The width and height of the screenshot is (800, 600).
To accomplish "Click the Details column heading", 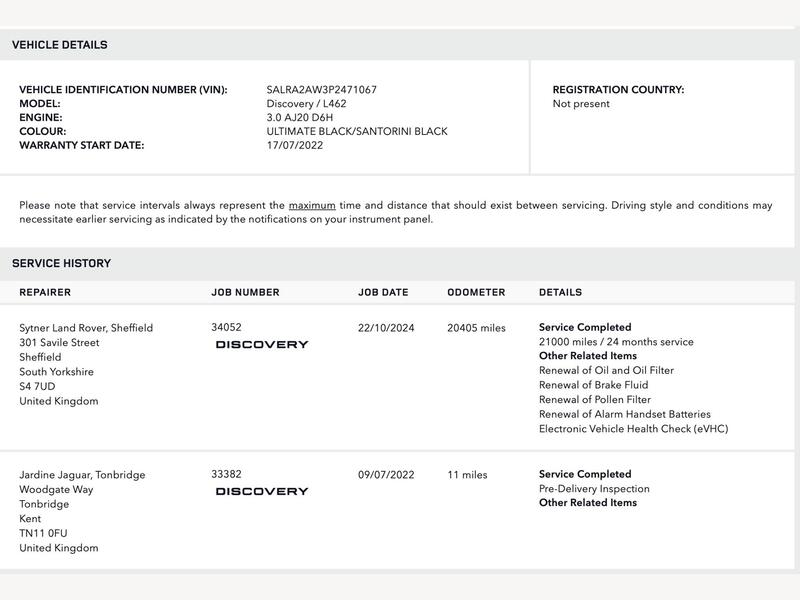I will [x=560, y=293].
